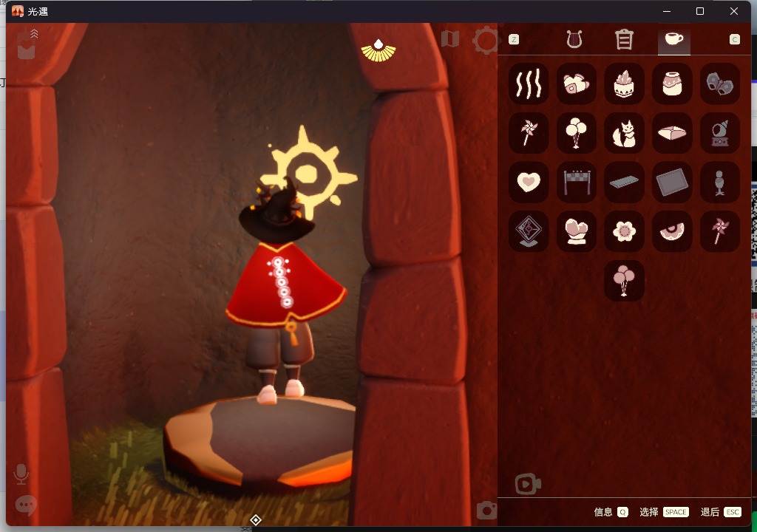Screen dimensions: 757x532
Task: Click the diamond marker at screen bottom
Action: 255,520
